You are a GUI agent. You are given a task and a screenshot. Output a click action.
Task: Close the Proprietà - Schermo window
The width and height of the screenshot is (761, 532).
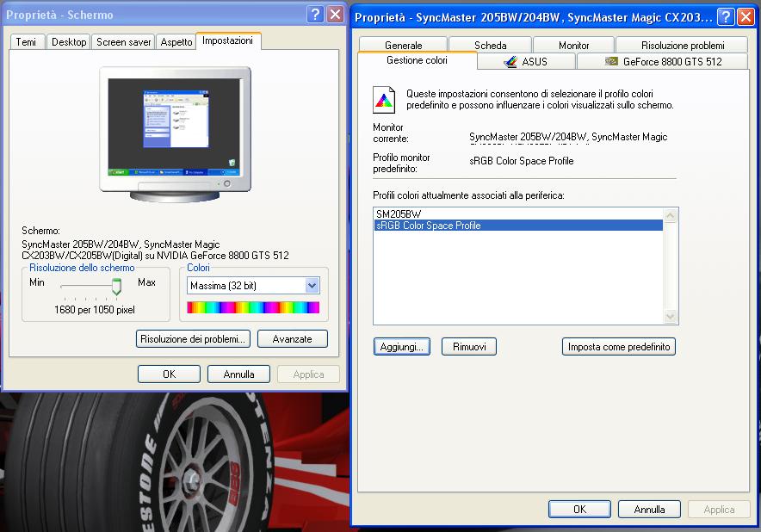pyautogui.click(x=336, y=15)
